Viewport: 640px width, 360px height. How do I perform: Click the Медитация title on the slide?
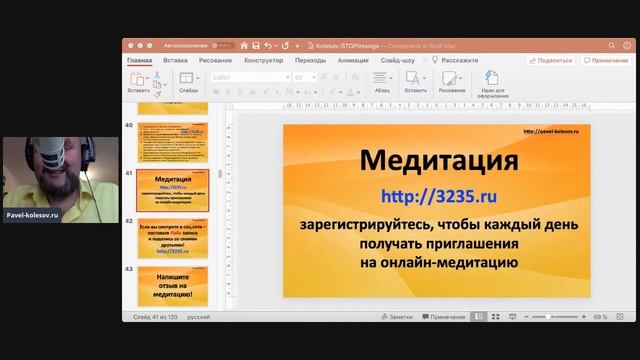(x=439, y=160)
